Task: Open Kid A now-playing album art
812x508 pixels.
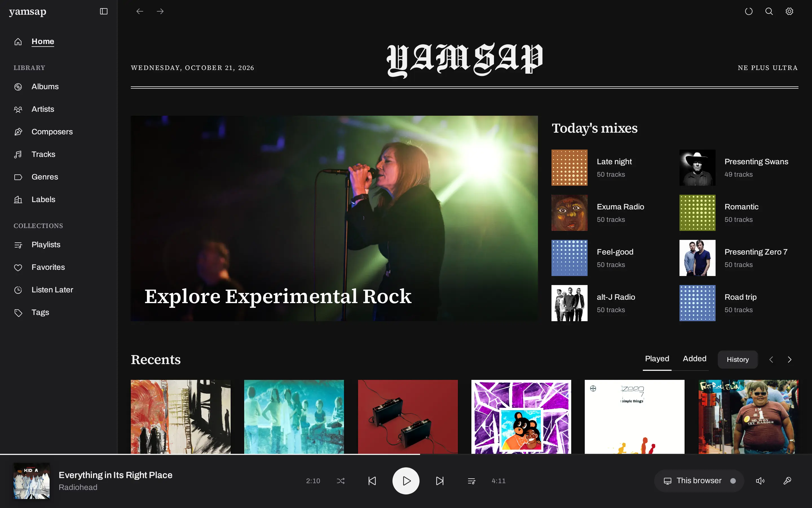Action: pyautogui.click(x=32, y=481)
